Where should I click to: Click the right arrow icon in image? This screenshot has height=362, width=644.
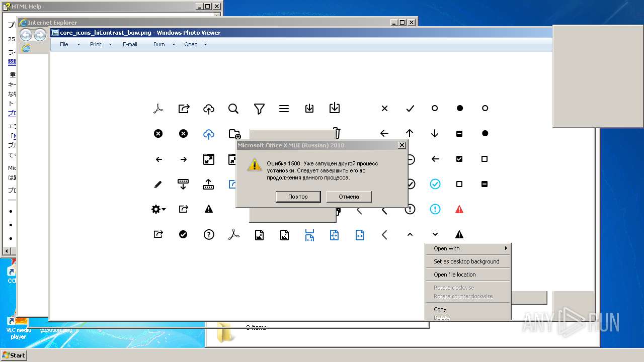coord(184,159)
